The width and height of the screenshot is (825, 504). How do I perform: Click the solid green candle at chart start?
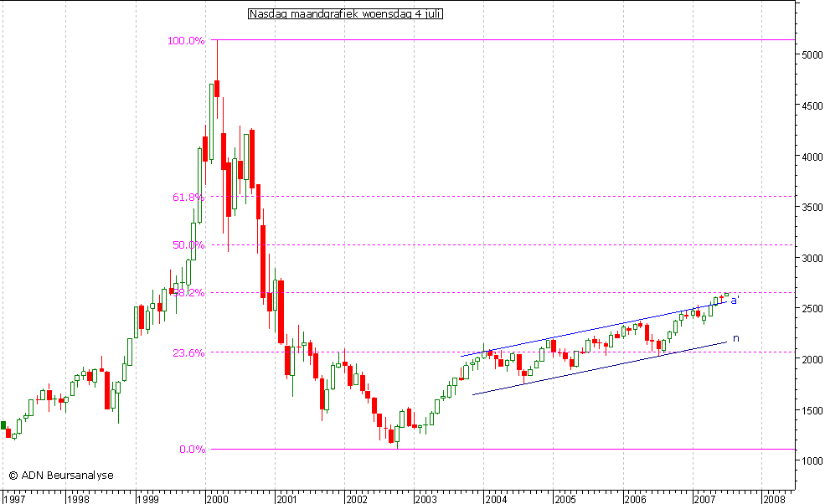pyautogui.click(x=3, y=425)
